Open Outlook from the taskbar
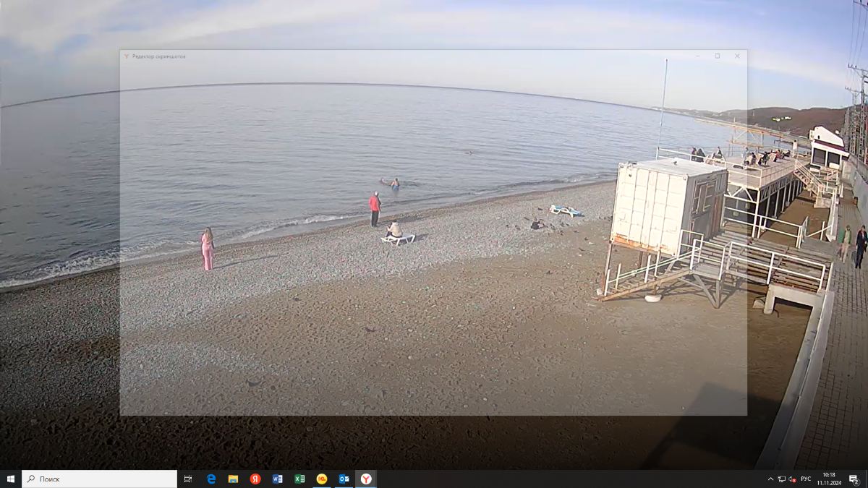Screen dimensions: 868x488 [344, 479]
